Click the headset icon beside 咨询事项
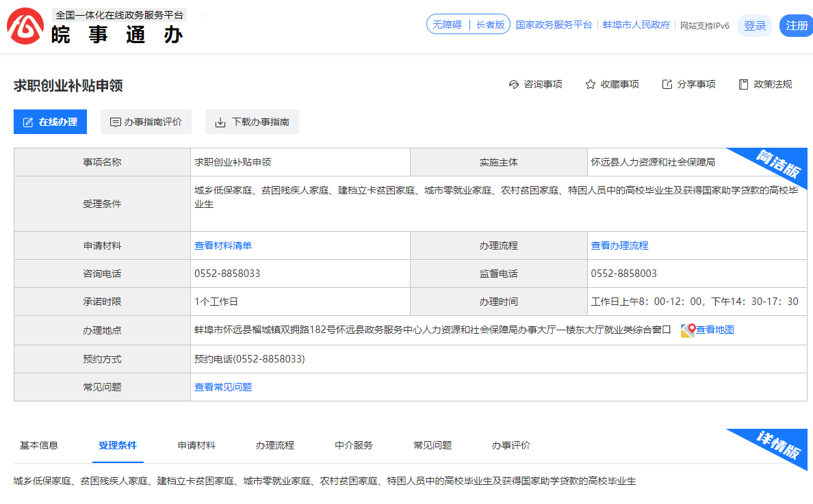 click(514, 84)
